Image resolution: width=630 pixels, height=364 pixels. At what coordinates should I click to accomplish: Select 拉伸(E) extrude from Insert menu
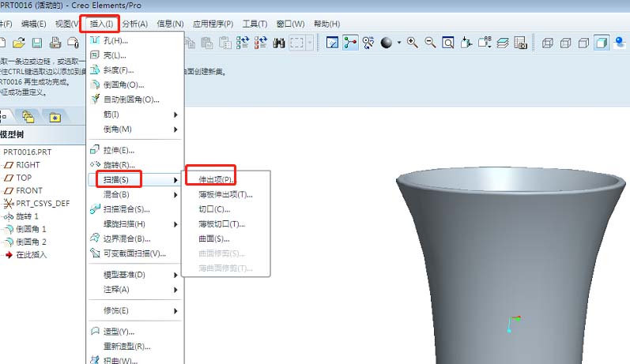click(x=119, y=150)
